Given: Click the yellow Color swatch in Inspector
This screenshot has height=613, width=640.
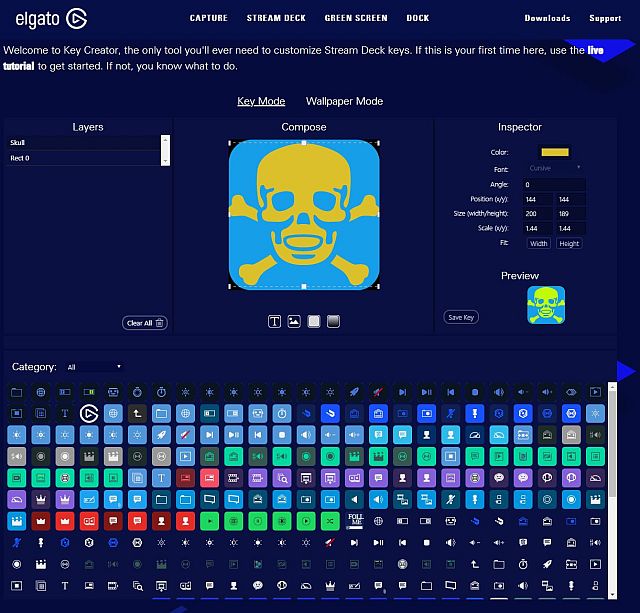Looking at the screenshot, I should [x=554, y=152].
